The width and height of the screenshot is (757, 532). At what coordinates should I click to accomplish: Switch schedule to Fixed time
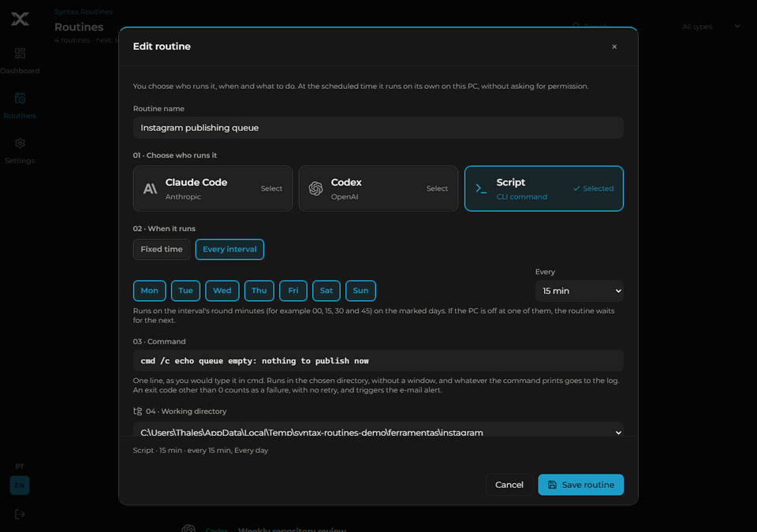point(162,250)
